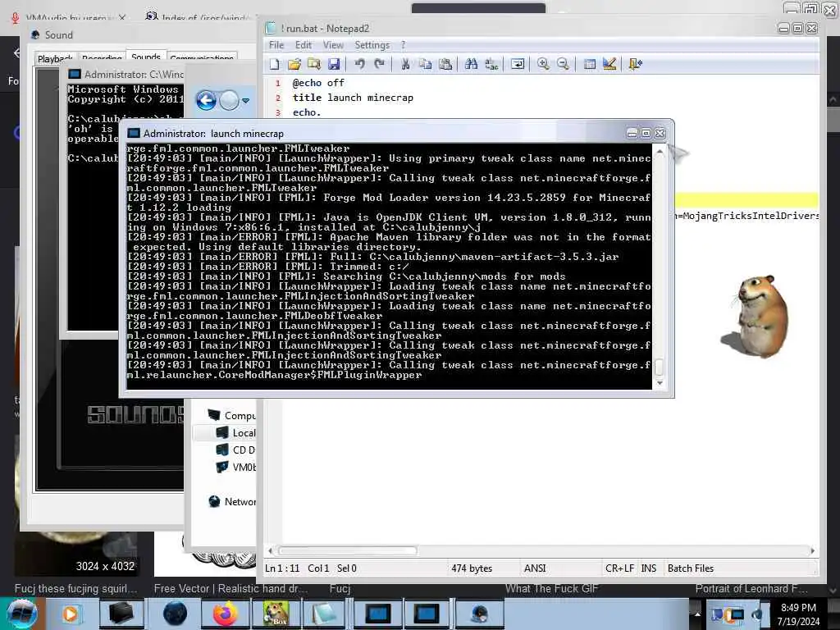Click the Customize schemes icon in Notepad2
The height and width of the screenshot is (630, 840).
(609, 64)
